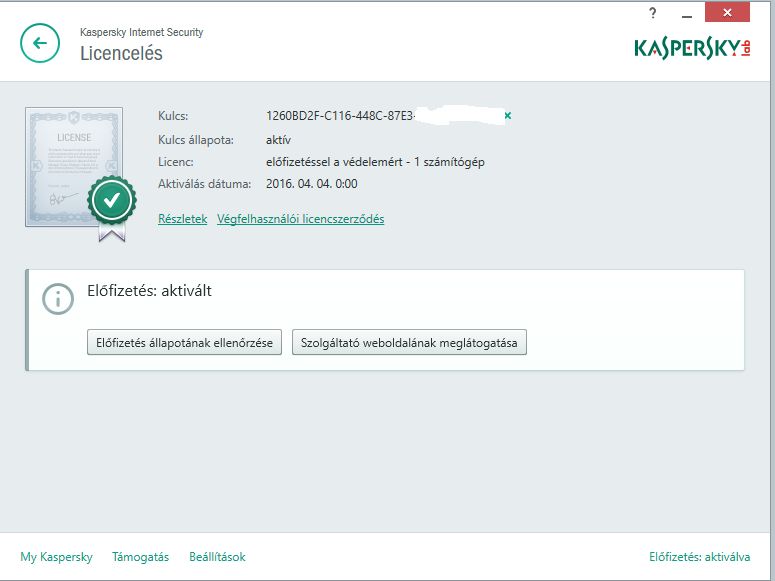775x581 pixels.
Task: Click Előfizetés: aktiválva status link
Action: pyautogui.click(x=699, y=557)
